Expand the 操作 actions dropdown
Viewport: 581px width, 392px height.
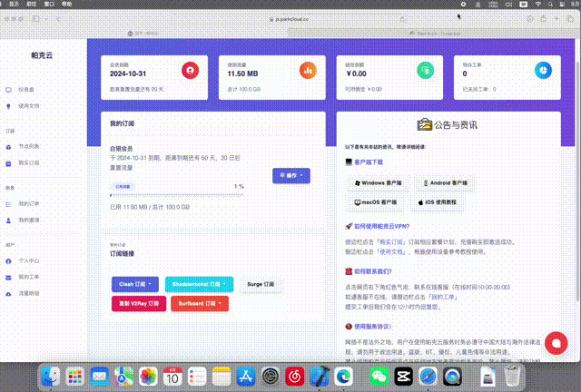(x=292, y=173)
